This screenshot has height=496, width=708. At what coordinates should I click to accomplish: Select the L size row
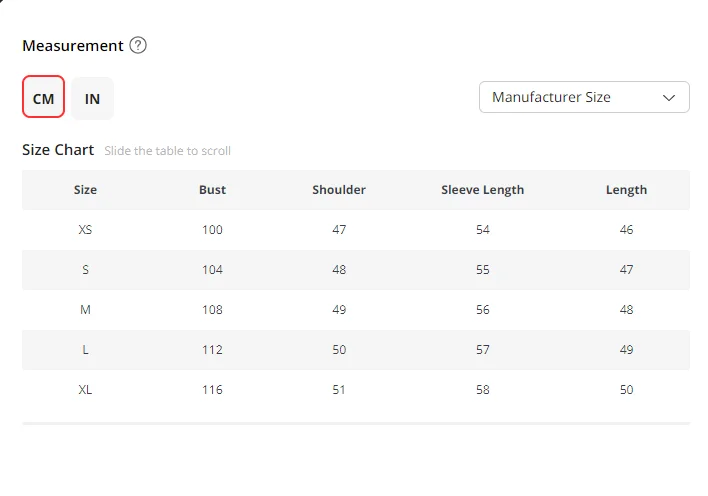coord(356,350)
